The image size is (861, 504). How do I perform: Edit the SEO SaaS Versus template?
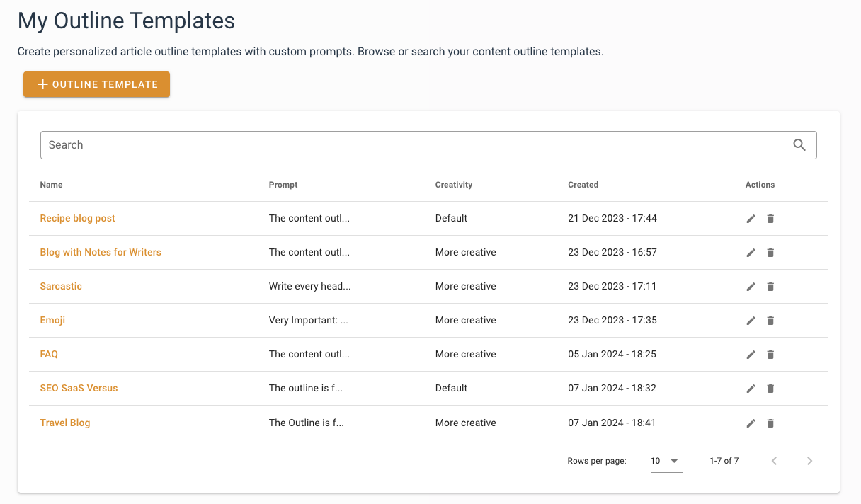pos(751,388)
